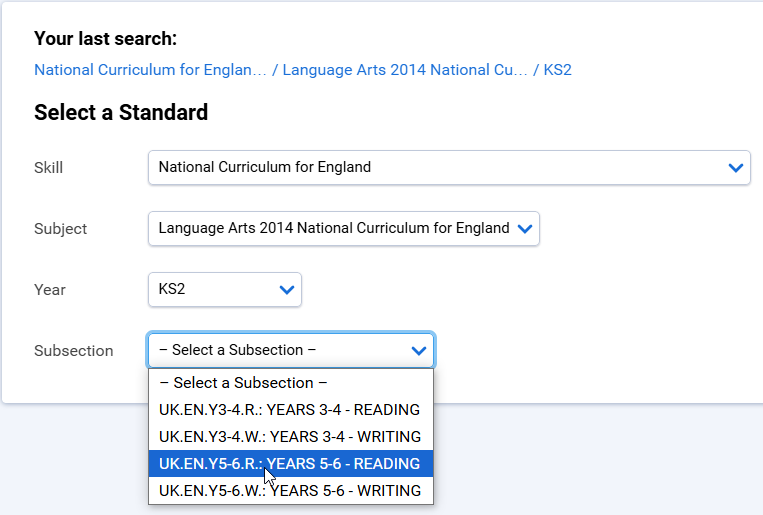Select UK.EN.Y5-6.R.: YEARS 5-6 - READING option
This screenshot has height=515, width=763.
pos(291,463)
